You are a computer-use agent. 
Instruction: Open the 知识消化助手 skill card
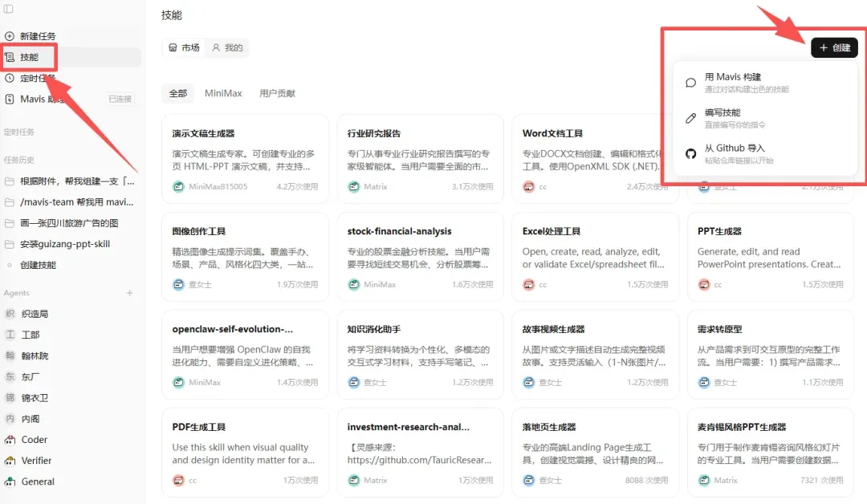[420, 355]
